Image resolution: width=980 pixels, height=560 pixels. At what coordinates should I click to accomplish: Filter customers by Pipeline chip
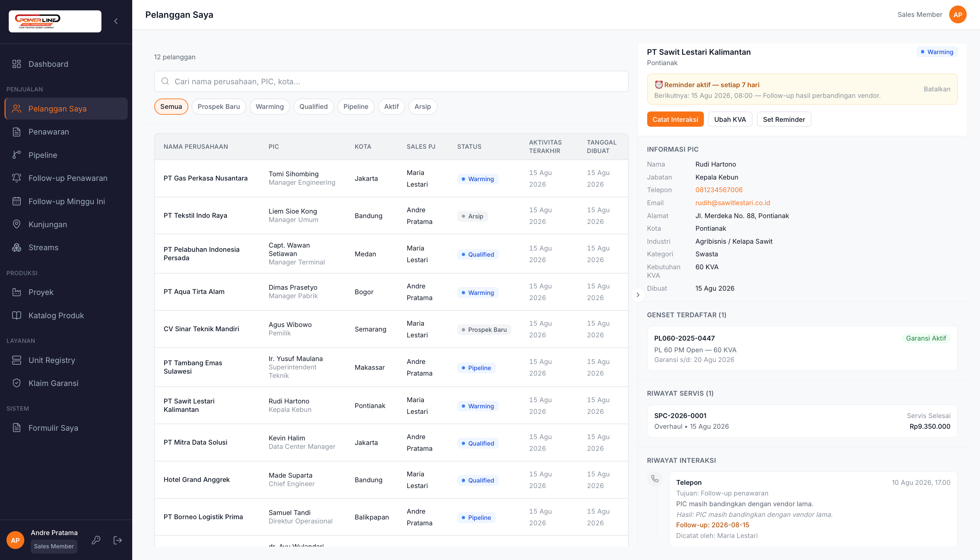point(356,107)
